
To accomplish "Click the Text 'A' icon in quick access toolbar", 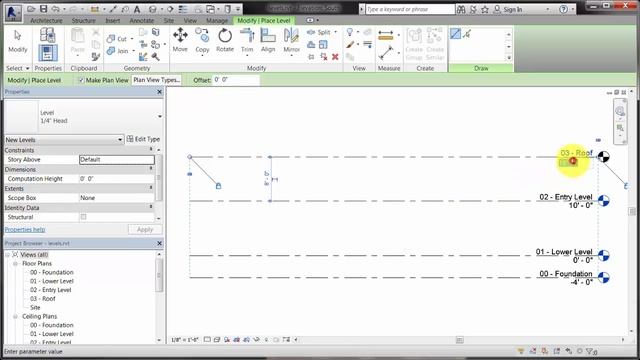I will (137, 9).
